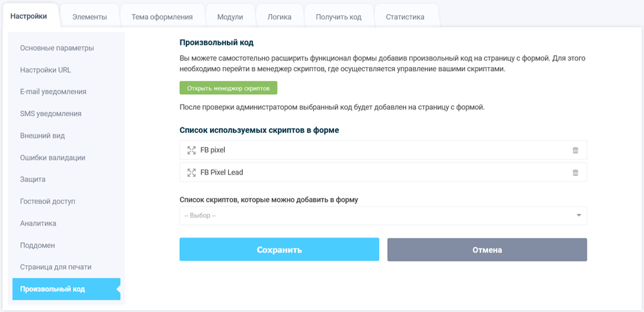Viewport: 644px width, 312px height.
Task: Expand the available scripts dropdown arrow
Action: tap(578, 215)
